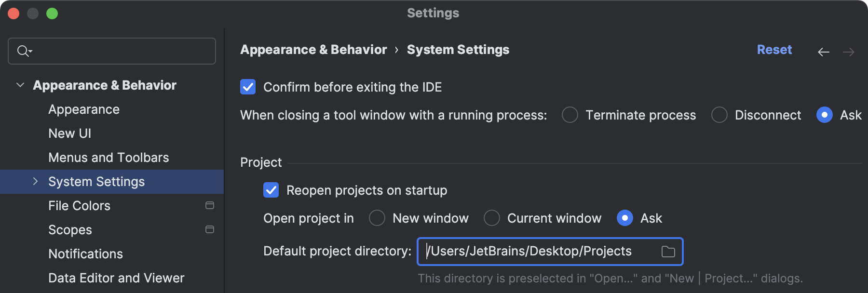Click the forward arrow navigation icon

point(848,52)
